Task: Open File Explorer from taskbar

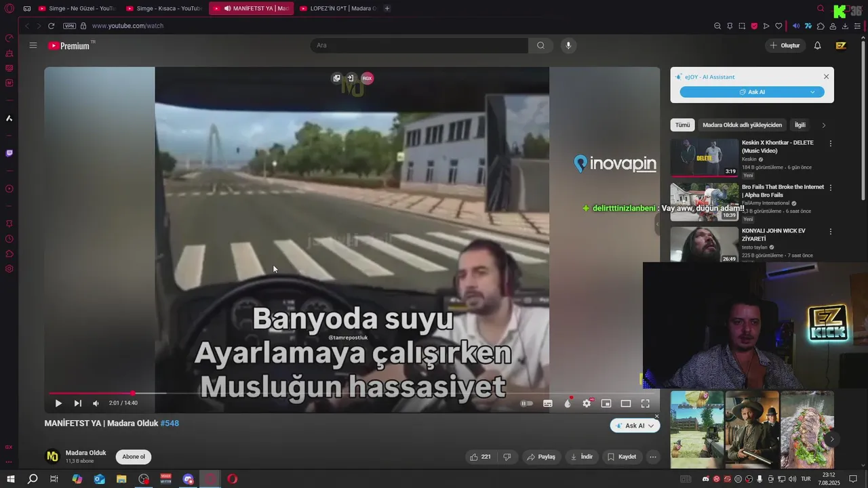Action: (x=121, y=479)
